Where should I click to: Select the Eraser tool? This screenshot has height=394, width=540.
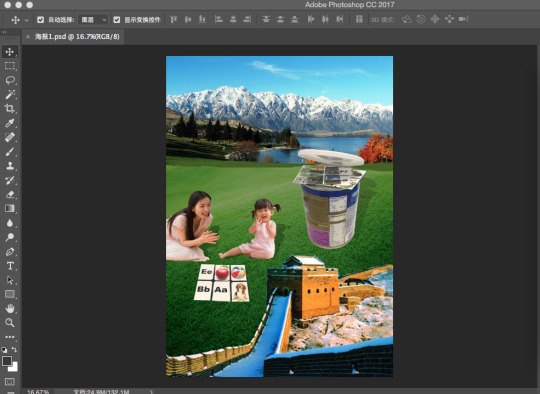click(x=10, y=194)
